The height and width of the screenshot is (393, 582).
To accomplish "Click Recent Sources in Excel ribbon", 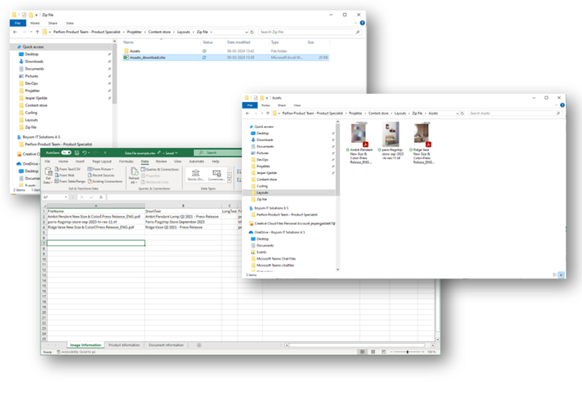I will click(101, 175).
